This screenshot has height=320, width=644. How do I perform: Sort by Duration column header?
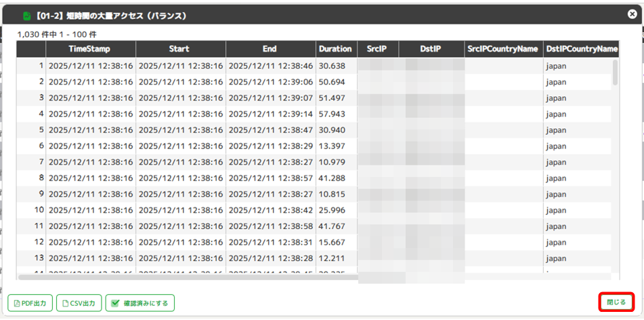click(x=337, y=49)
